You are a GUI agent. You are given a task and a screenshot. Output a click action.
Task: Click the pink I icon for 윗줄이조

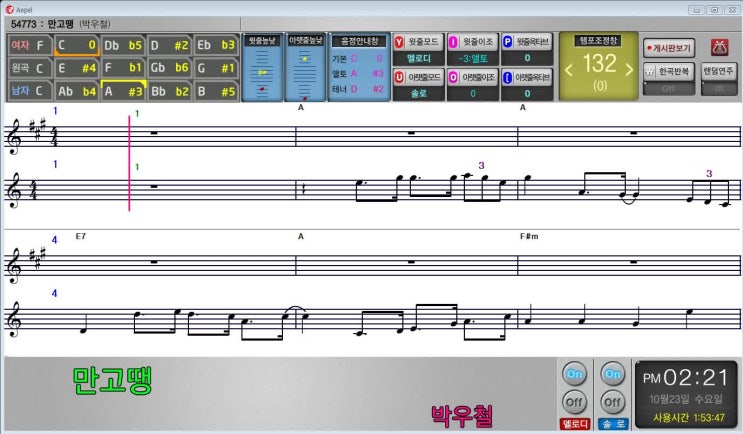(x=453, y=42)
